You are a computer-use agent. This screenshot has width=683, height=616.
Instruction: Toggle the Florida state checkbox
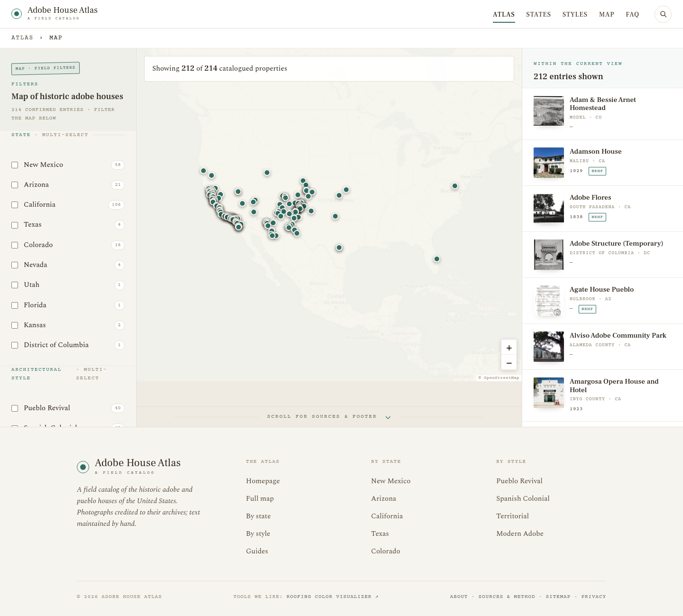click(x=15, y=305)
